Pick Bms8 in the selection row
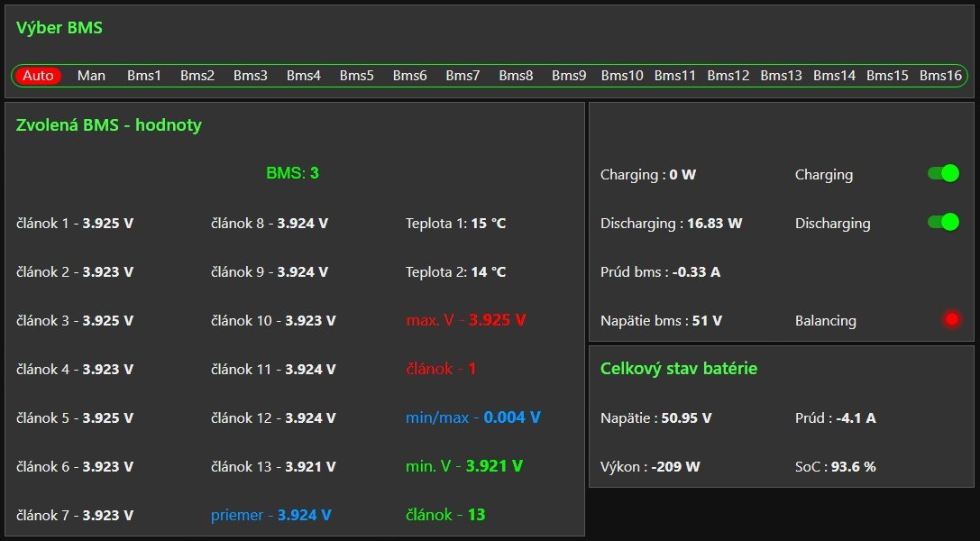 [516, 76]
